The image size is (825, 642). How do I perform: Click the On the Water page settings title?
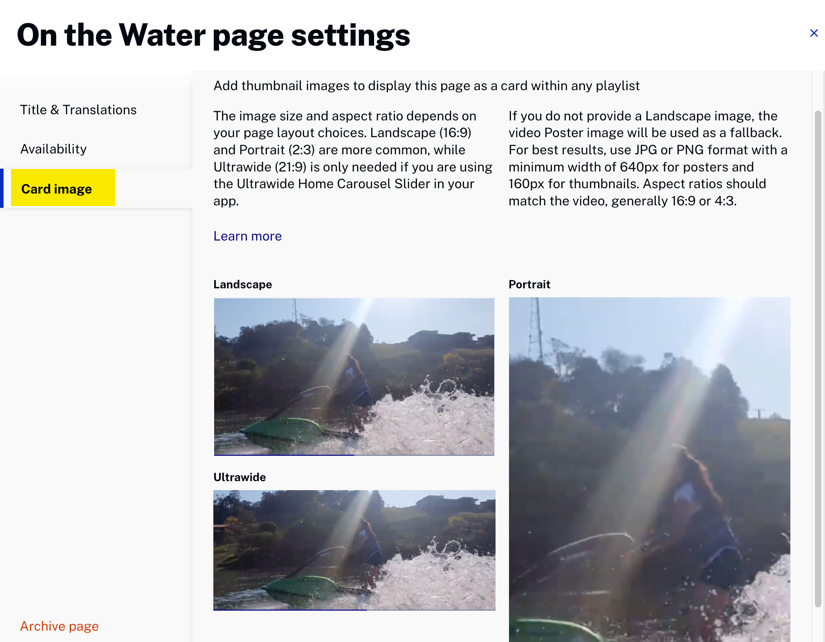pos(214,36)
